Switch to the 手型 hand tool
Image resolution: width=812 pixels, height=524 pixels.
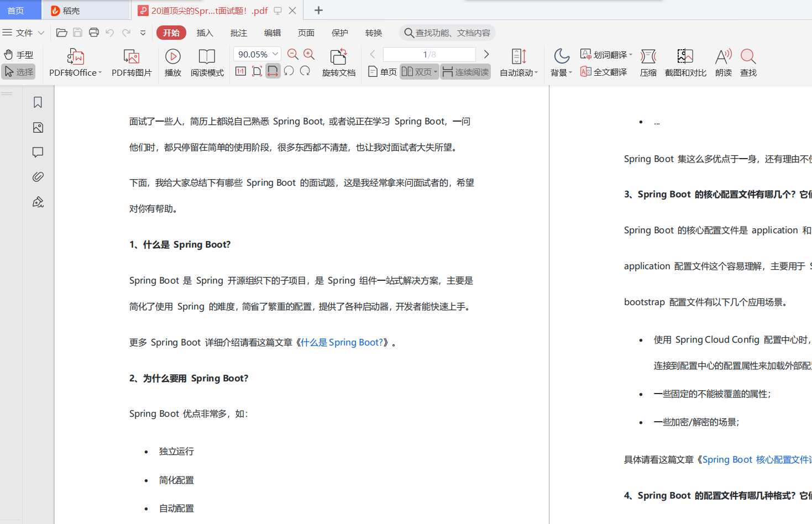[18, 54]
